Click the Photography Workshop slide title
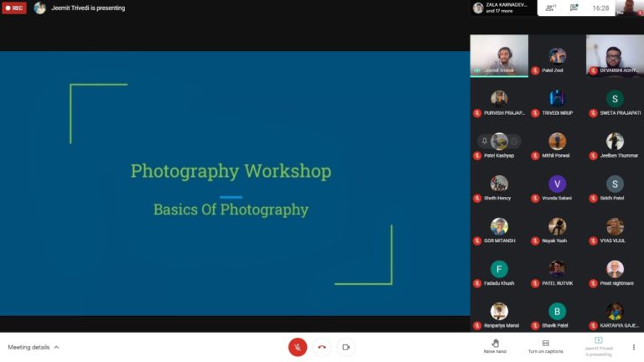Screen dimensions: 644x362 click(x=231, y=171)
